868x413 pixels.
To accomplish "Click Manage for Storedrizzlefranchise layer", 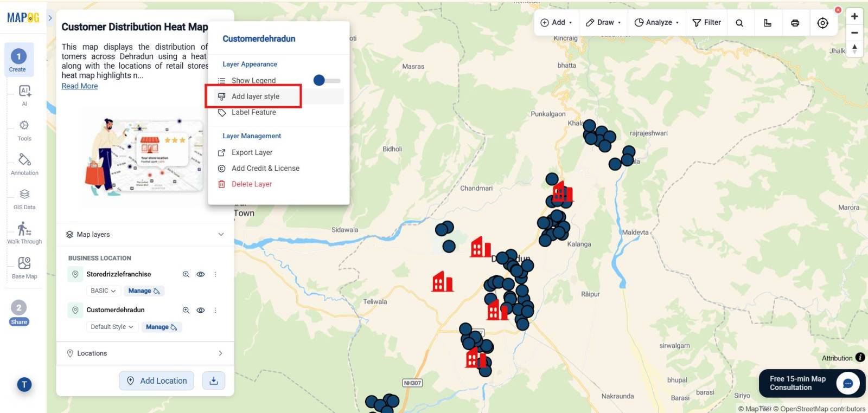I will pos(144,291).
